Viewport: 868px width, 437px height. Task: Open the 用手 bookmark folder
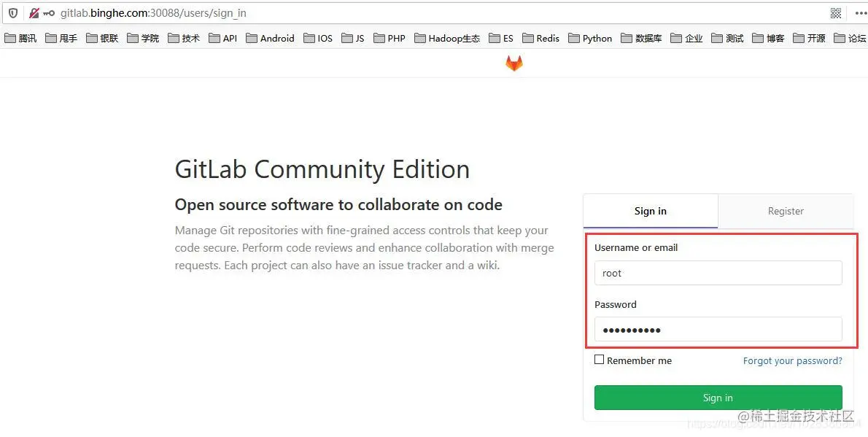pos(61,38)
